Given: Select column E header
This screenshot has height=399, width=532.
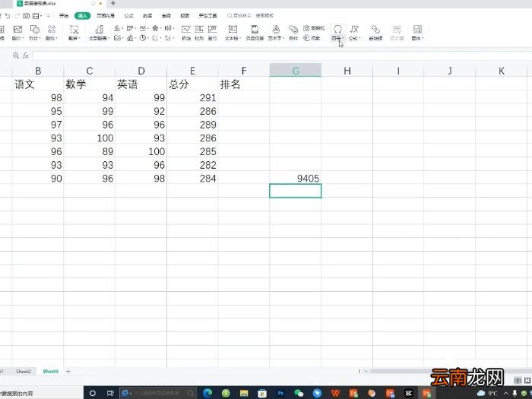Looking at the screenshot, I should [192, 71].
